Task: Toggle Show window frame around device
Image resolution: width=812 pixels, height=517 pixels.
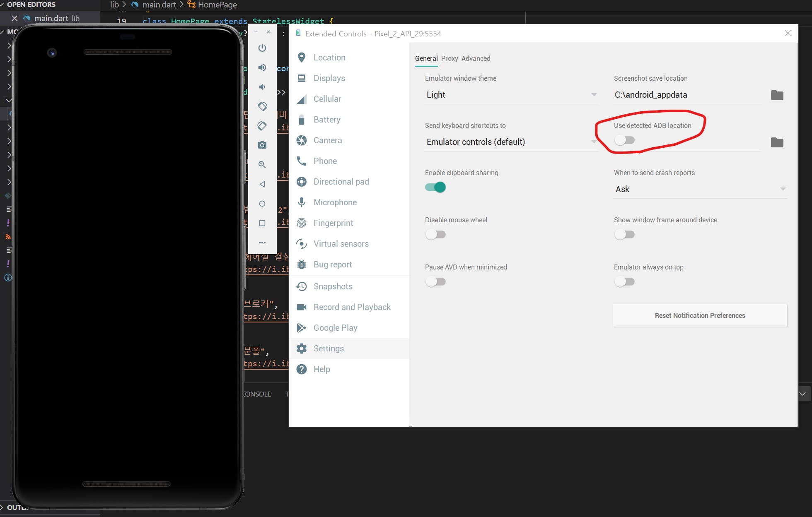Action: pyautogui.click(x=625, y=234)
